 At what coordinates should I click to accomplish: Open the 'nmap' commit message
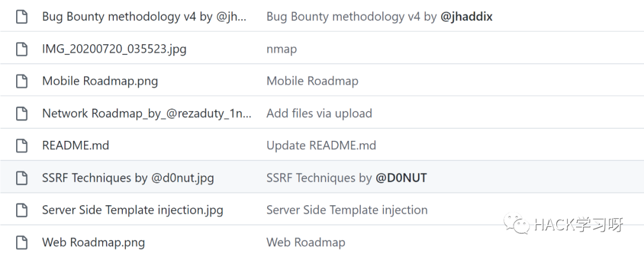click(x=281, y=50)
